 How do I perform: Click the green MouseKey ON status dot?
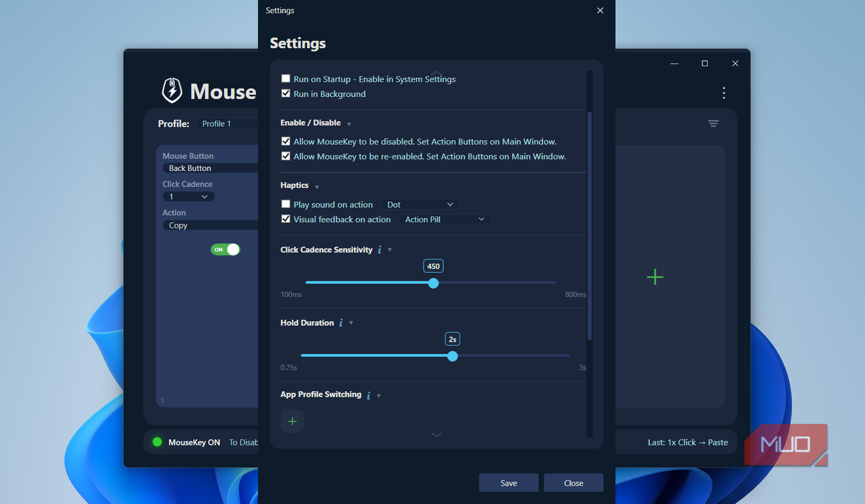[x=157, y=442]
